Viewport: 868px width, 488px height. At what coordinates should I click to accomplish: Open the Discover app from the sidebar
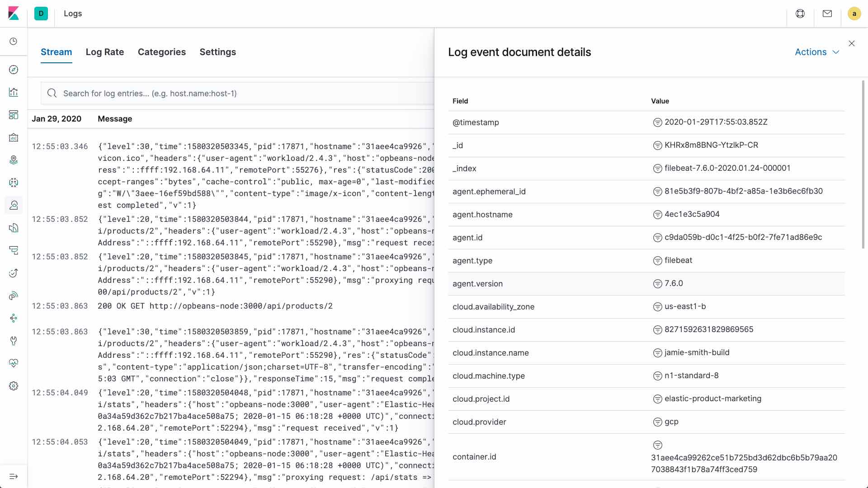coord(13,70)
